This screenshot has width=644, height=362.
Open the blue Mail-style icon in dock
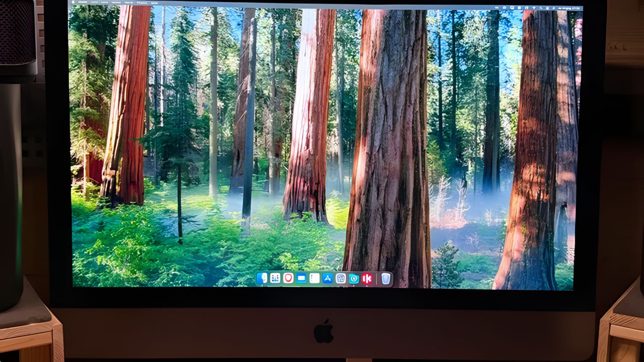301,278
